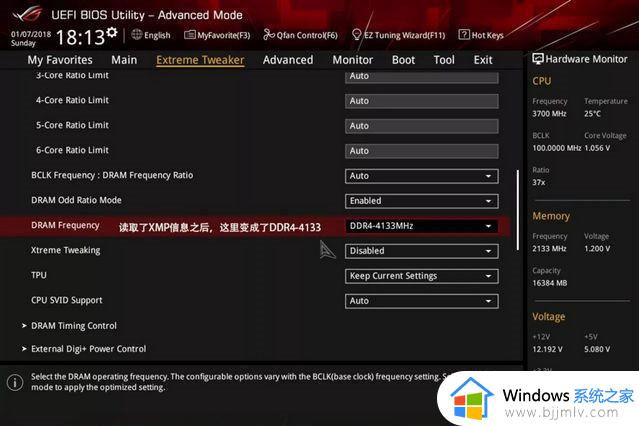Open the CPU SVID Support dropdown
Screen dimensions: 639x426
(421, 301)
